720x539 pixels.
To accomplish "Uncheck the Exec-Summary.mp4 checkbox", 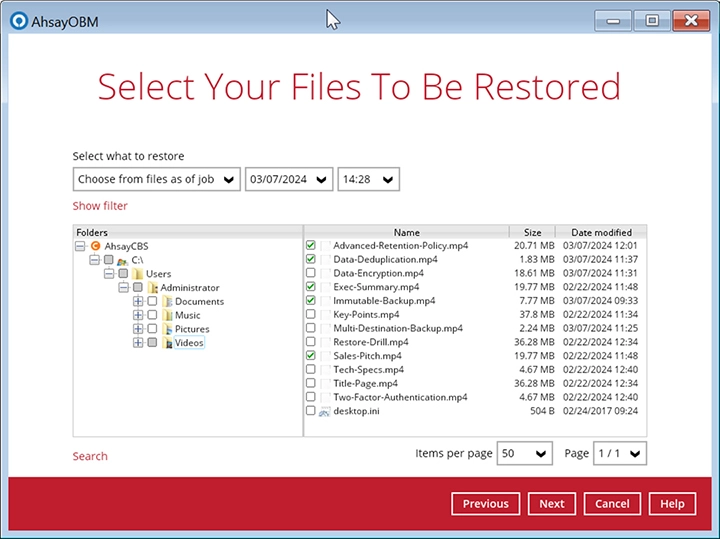I will click(x=311, y=286).
